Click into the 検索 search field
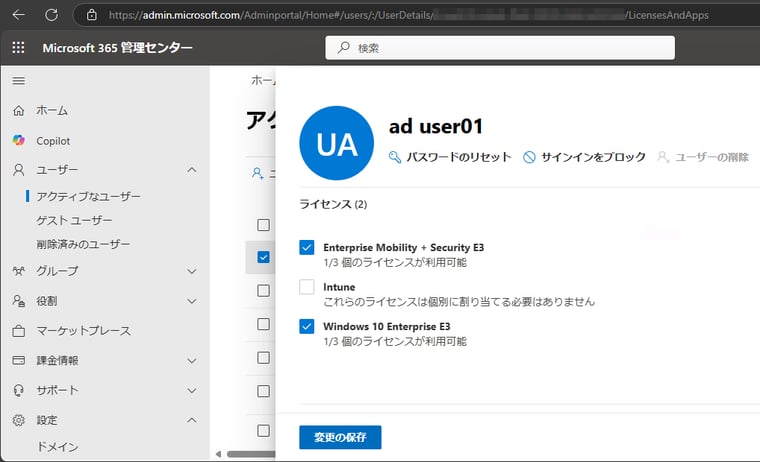 pos(500,48)
